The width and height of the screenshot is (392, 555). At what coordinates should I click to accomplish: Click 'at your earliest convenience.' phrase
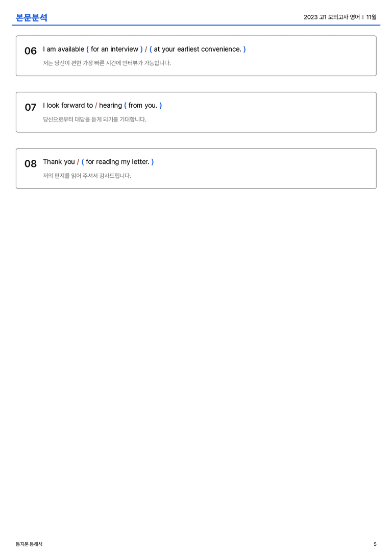coord(198,49)
